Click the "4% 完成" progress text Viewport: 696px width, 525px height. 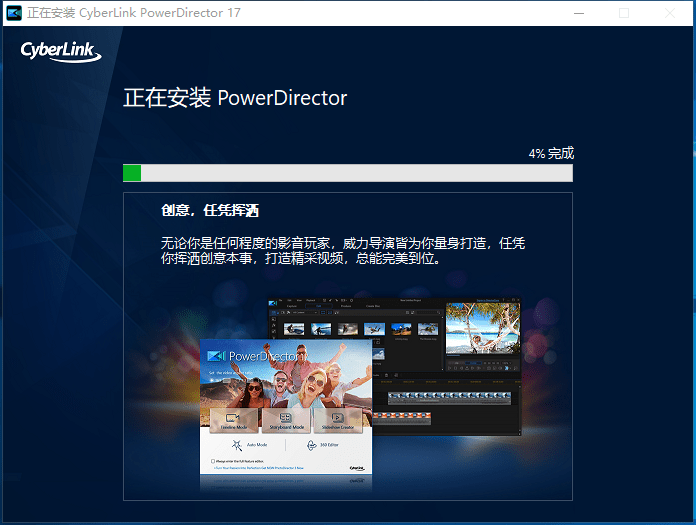551,154
